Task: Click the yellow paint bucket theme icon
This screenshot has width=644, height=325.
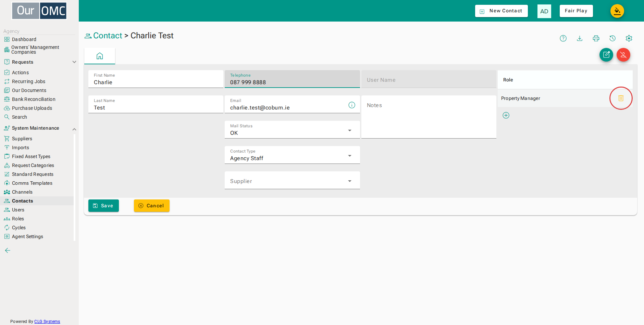Action: point(617,11)
